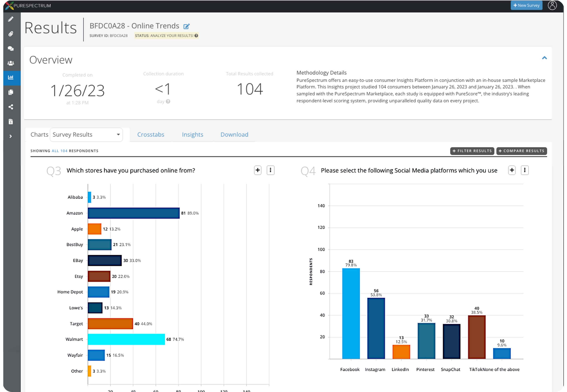Image resolution: width=567 pixels, height=392 pixels.
Task: Open the paperclip attachments sidebar icon
Action: [11, 34]
